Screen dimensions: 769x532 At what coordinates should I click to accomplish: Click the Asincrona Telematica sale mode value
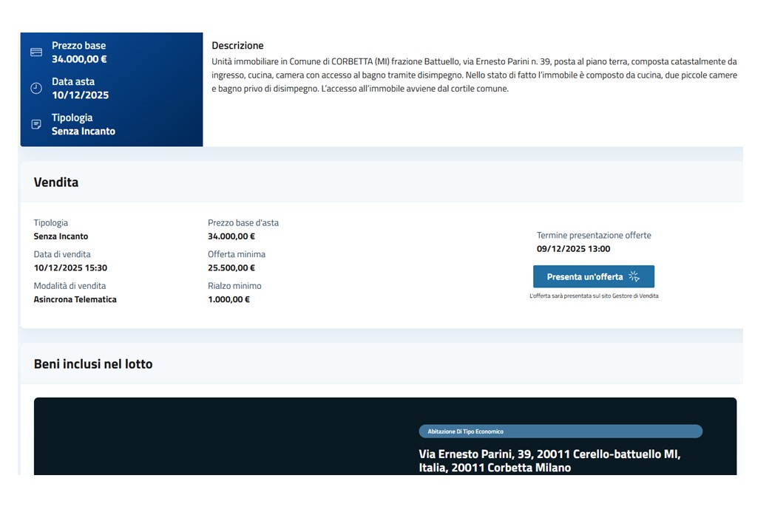[75, 300]
